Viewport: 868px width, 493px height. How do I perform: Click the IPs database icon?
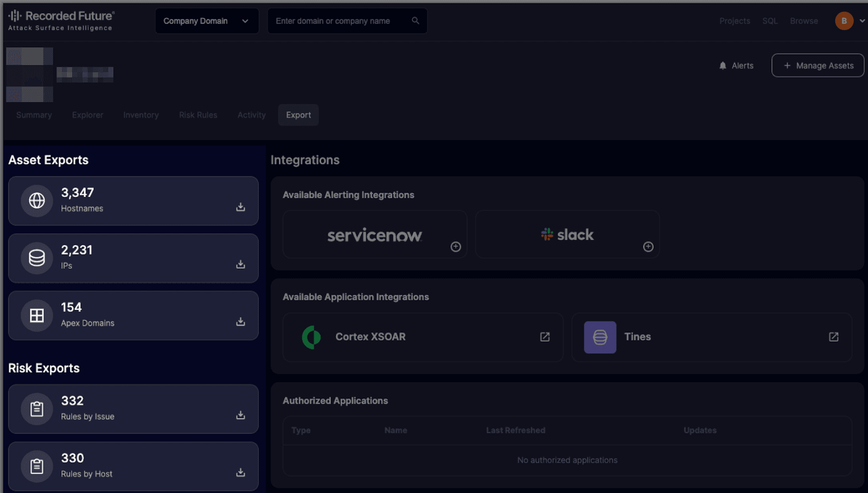tap(37, 258)
